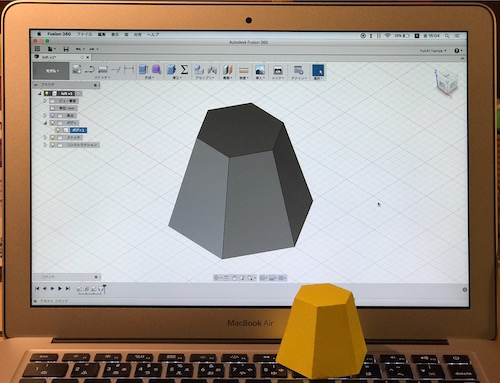Image resolution: width=500 pixels, height=383 pixels.
Task: Click the Inspect measure ruler icon
Action: pos(244,70)
